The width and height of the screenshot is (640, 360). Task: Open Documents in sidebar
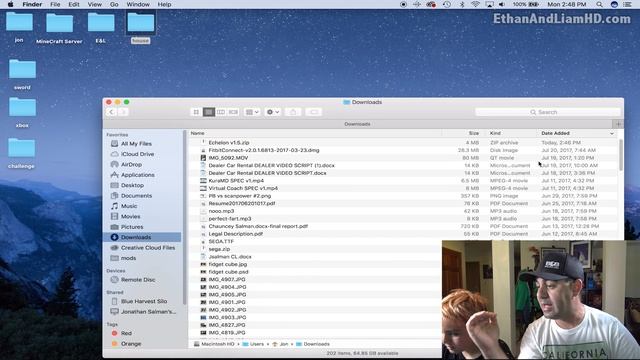tap(136, 196)
